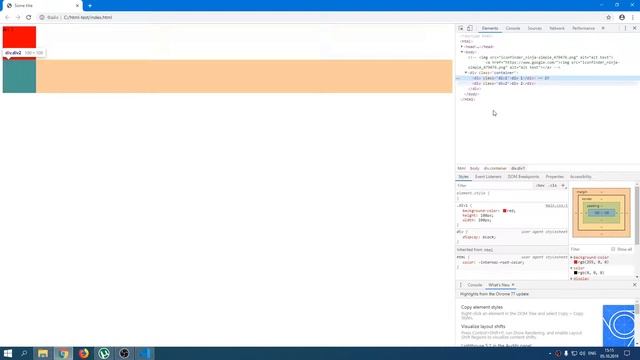Click the Chrome forward navigation arrow
This screenshot has height=360, width=640.
(x=18, y=18)
